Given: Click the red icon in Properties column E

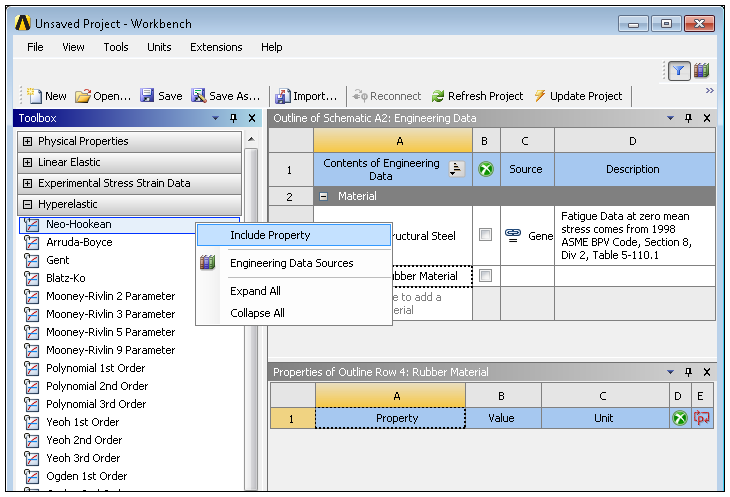Looking at the screenshot, I should 702,418.
